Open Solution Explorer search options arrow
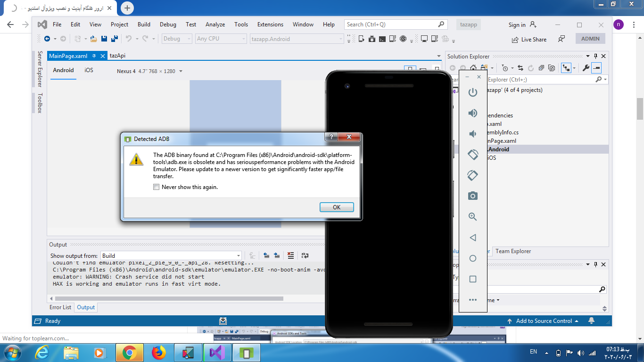 [605, 80]
